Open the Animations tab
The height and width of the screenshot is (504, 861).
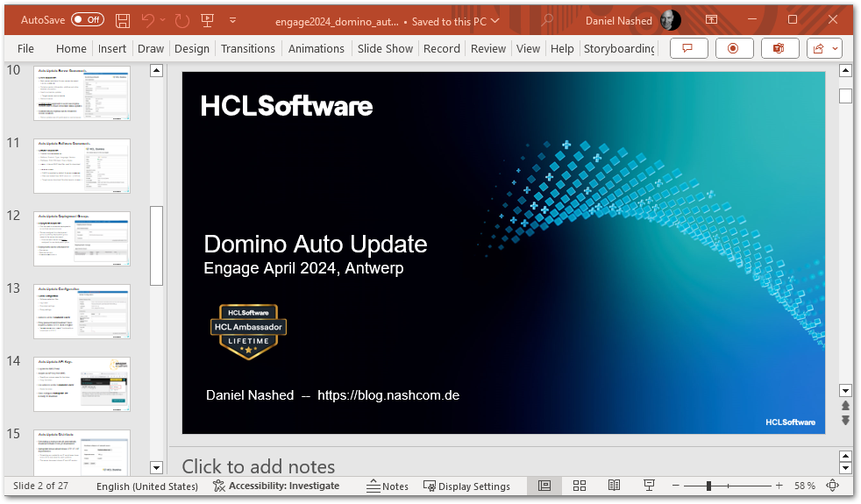(x=317, y=48)
